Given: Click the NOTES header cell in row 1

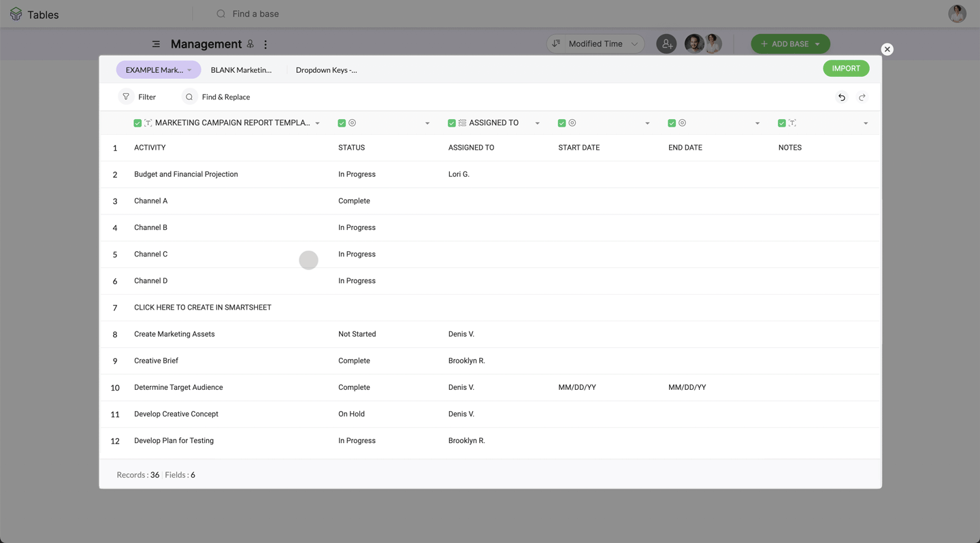Looking at the screenshot, I should point(789,148).
